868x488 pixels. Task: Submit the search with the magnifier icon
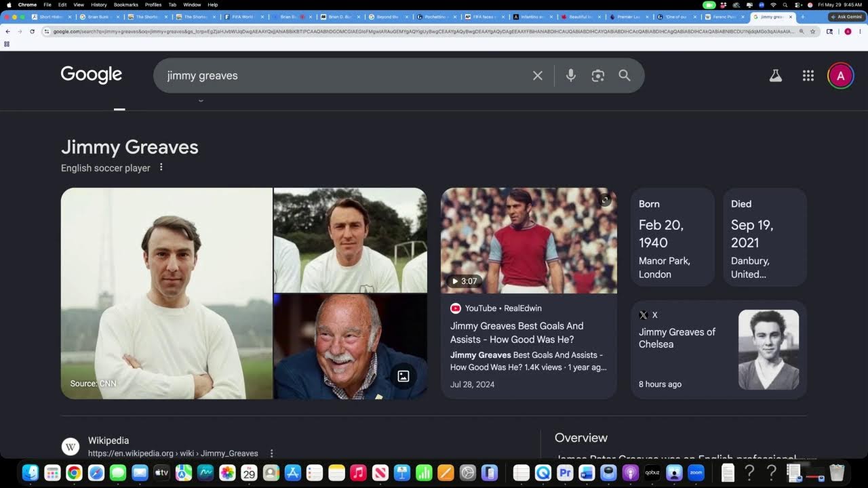[x=625, y=76]
